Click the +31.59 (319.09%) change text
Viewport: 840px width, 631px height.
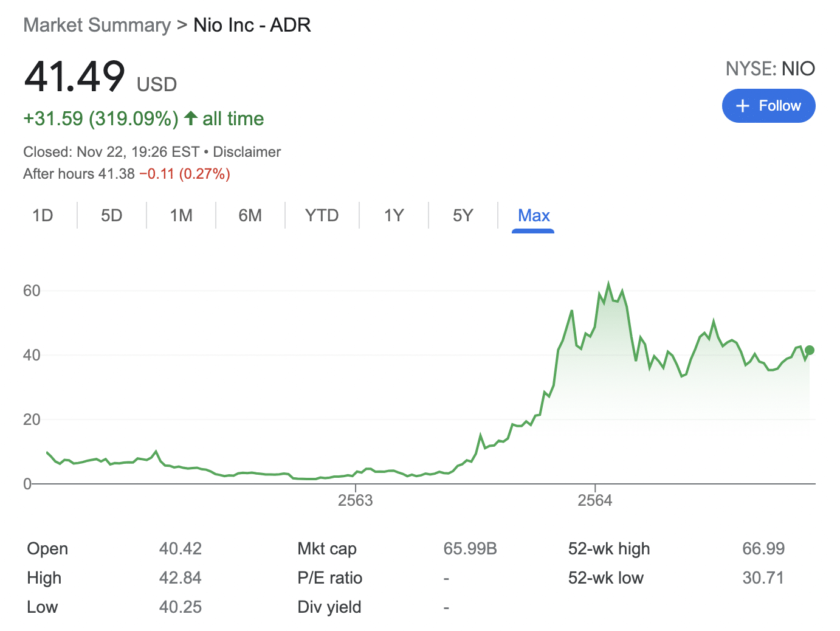pos(101,118)
